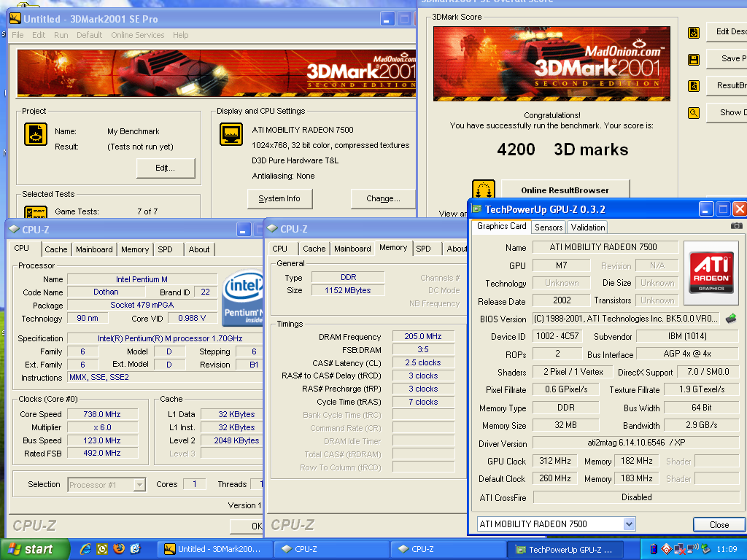Click the second quick launch icon
This screenshot has height=560, width=747.
coord(102,549)
